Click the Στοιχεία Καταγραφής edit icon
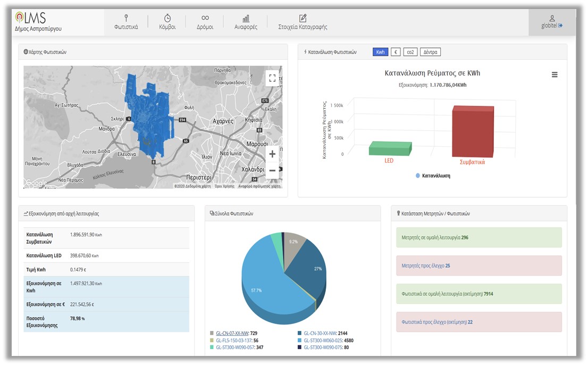 pyautogui.click(x=303, y=18)
